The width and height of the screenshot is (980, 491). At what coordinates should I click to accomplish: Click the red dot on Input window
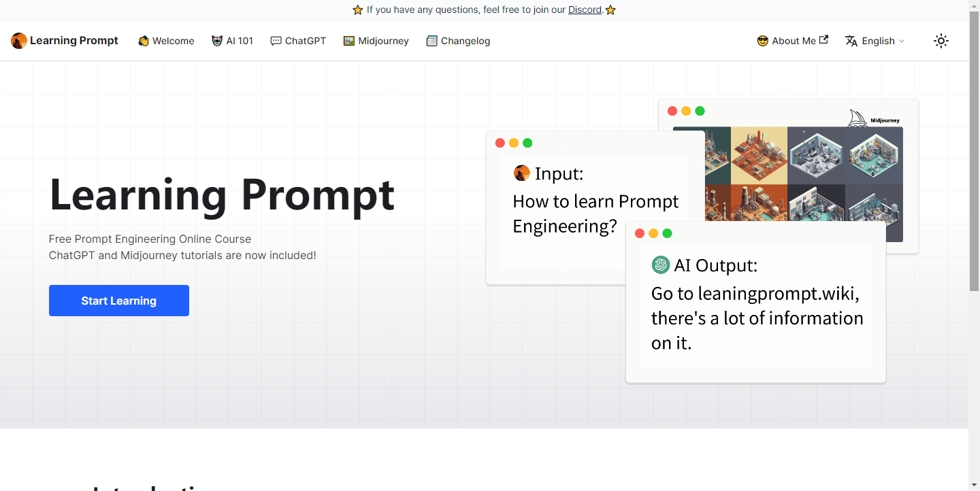click(x=500, y=143)
